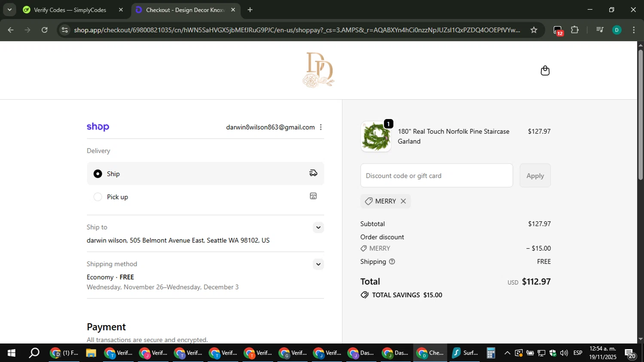Image resolution: width=644 pixels, height=362 pixels.
Task: Click the browser address bar URL
Action: coord(297,30)
